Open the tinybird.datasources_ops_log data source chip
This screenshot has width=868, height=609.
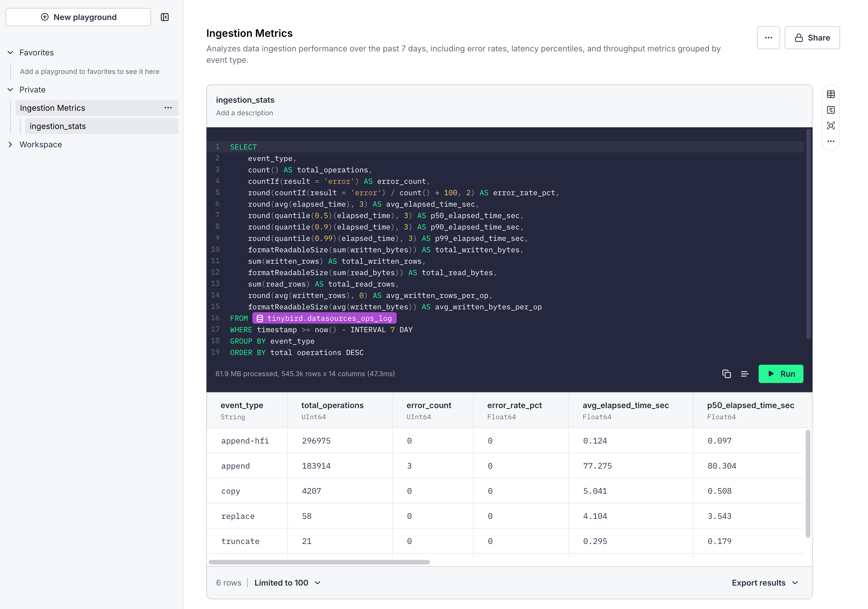coord(324,318)
